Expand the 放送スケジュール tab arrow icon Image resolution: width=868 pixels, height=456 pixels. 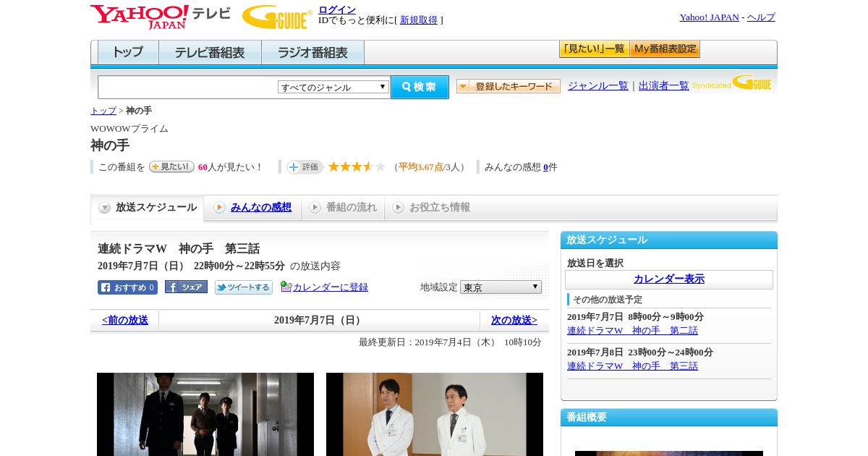tap(105, 208)
